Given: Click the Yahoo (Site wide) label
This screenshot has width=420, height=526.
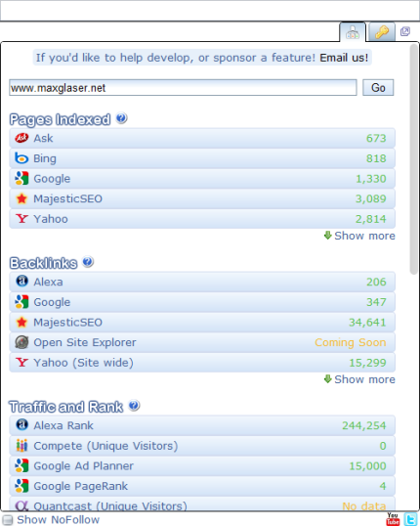Looking at the screenshot, I should point(83,363).
